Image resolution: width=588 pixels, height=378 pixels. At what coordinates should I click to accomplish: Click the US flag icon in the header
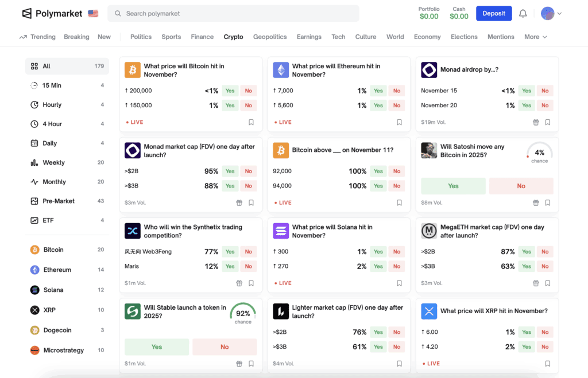(92, 13)
